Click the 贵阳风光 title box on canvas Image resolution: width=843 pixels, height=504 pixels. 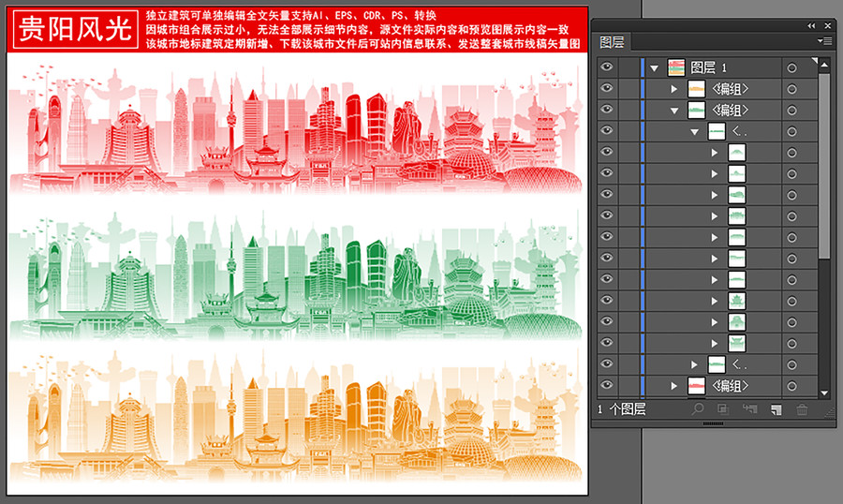76,29
